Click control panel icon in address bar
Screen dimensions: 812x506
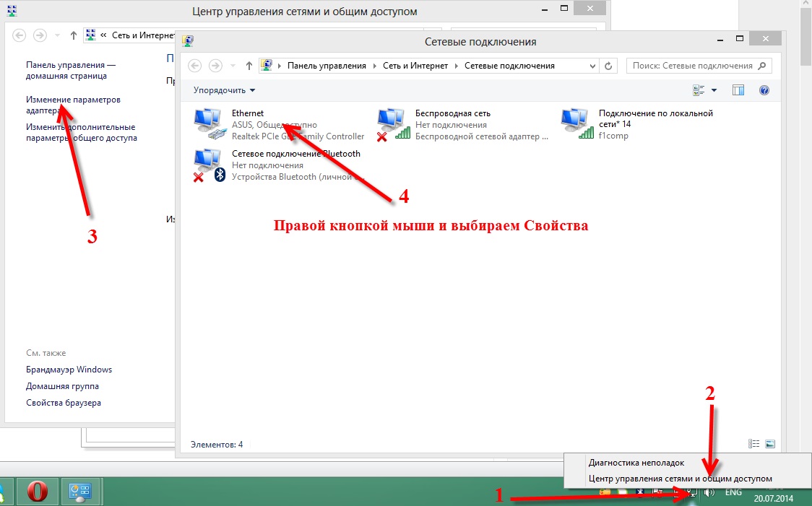click(266, 65)
